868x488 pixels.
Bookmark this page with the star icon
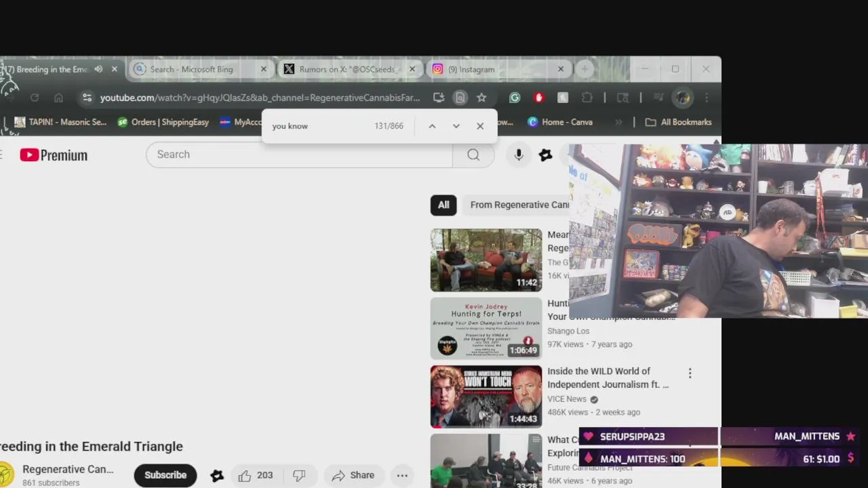click(x=481, y=98)
